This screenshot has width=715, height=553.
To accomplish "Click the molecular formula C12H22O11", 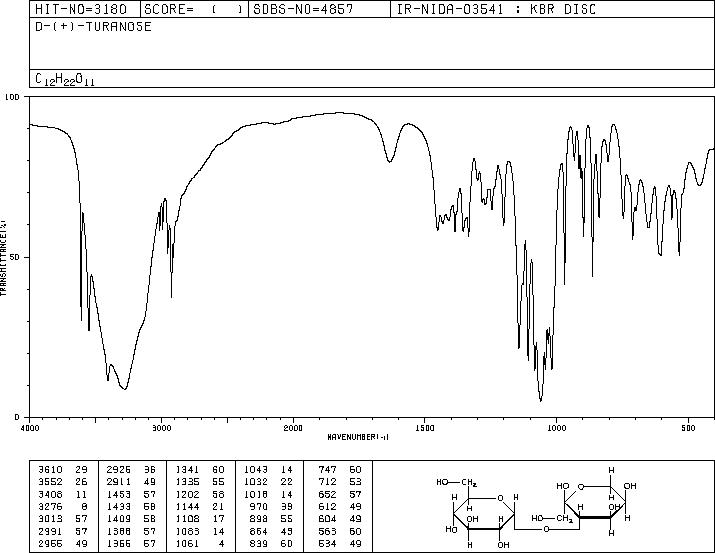I will (65, 79).
